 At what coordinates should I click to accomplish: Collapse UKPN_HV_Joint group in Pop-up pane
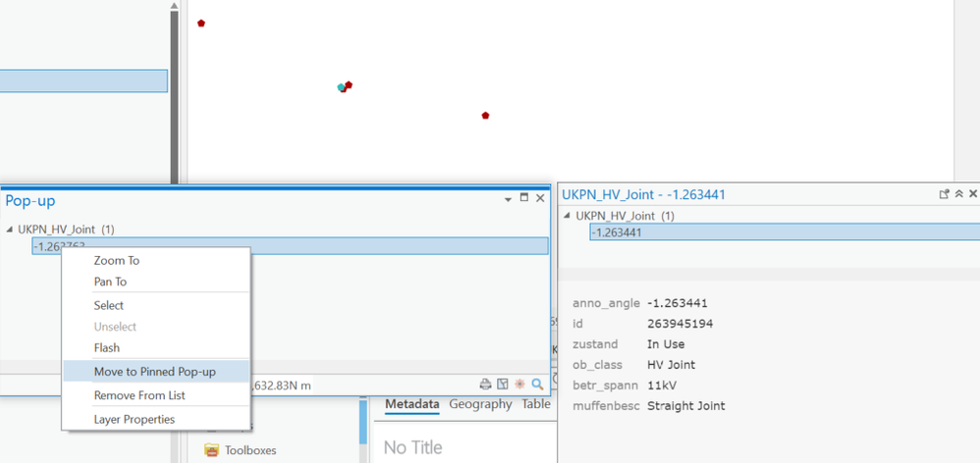point(10,229)
